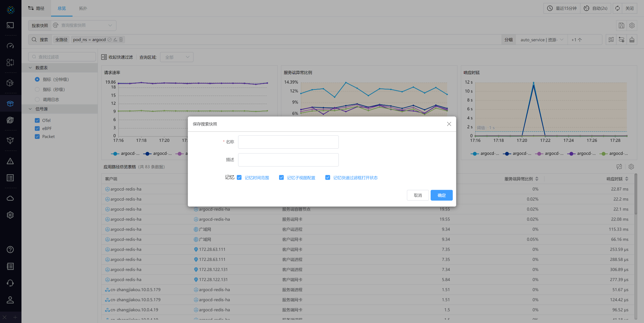Click the cloud icon in left sidebar
The image size is (644, 323).
tap(10, 198)
